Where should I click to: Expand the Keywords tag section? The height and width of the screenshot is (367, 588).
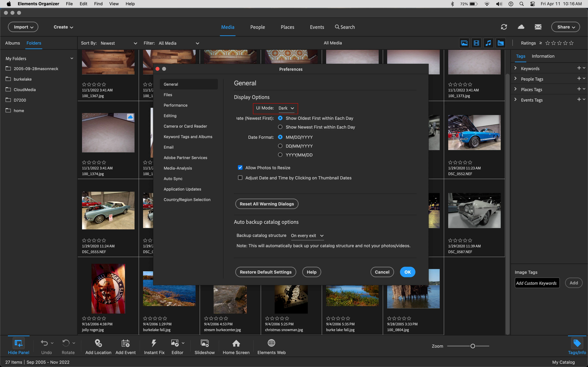pos(516,68)
